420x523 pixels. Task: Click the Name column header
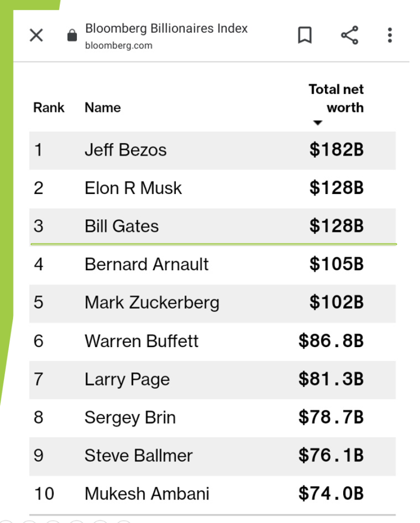[103, 108]
